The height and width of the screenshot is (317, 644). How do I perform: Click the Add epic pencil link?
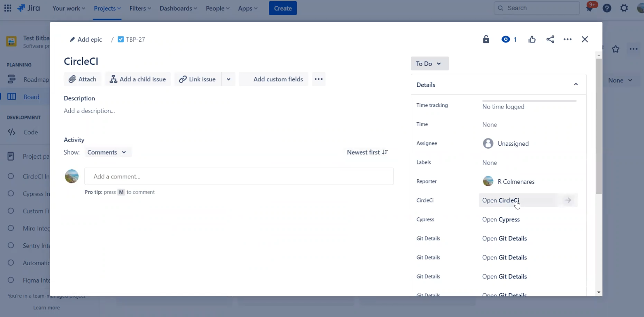pyautogui.click(x=86, y=39)
